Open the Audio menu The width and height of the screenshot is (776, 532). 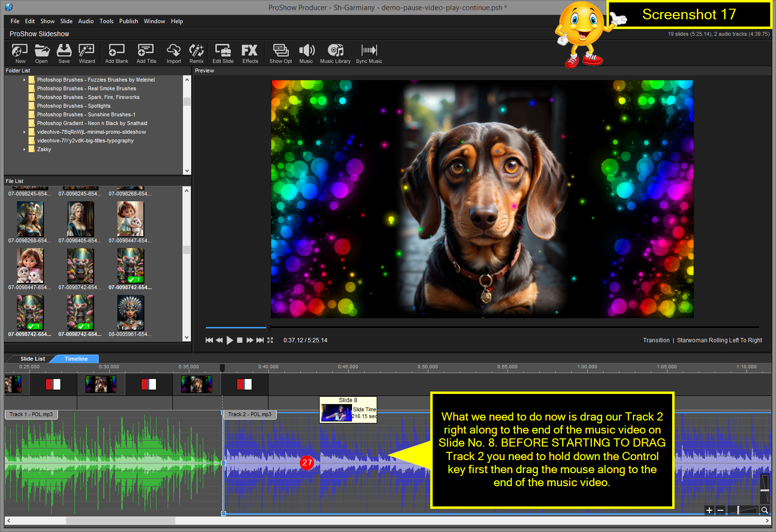[86, 21]
